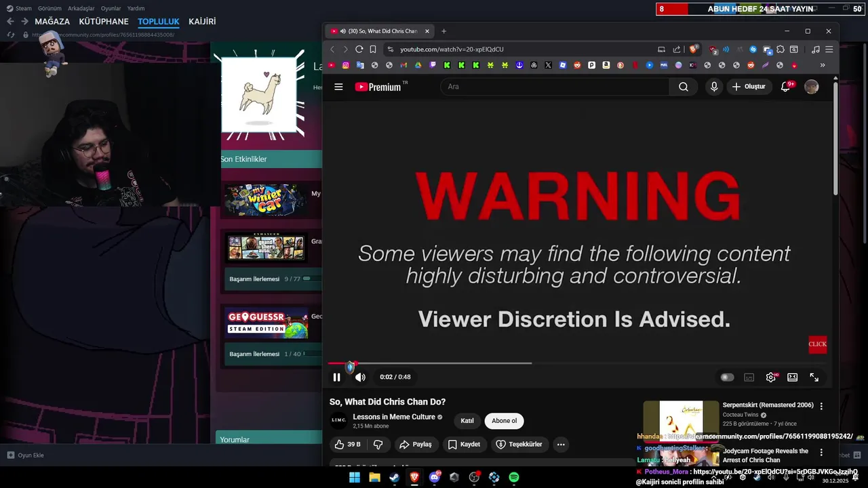Open the Yardım menu in Steam
The image size is (868, 488).
pyautogui.click(x=136, y=9)
